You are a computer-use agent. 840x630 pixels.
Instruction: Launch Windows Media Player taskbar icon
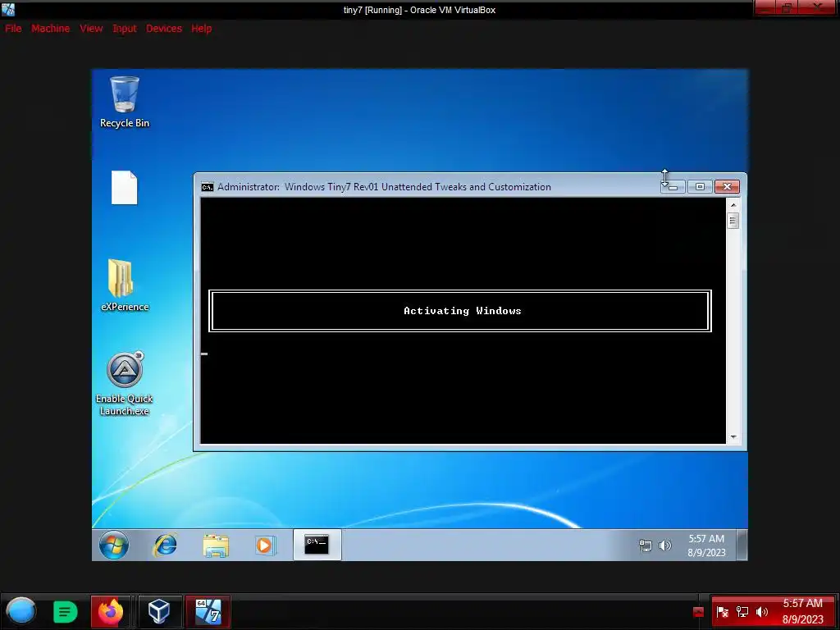tap(265, 546)
